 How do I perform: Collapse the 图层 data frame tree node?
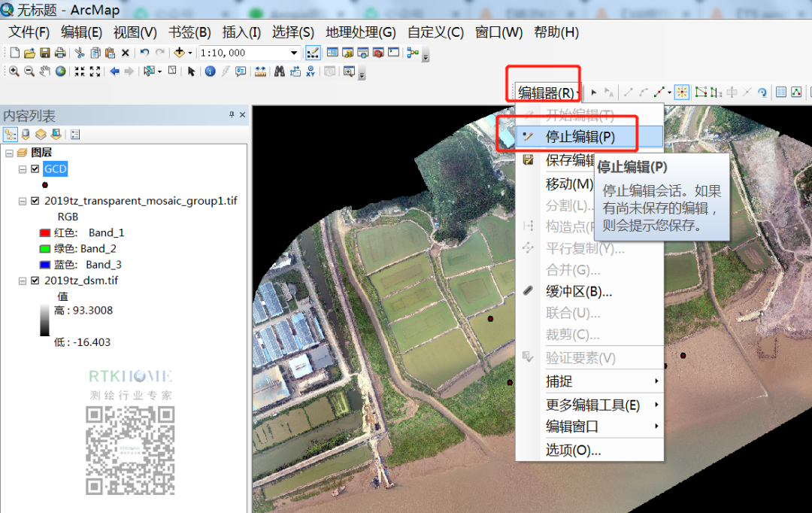point(8,153)
